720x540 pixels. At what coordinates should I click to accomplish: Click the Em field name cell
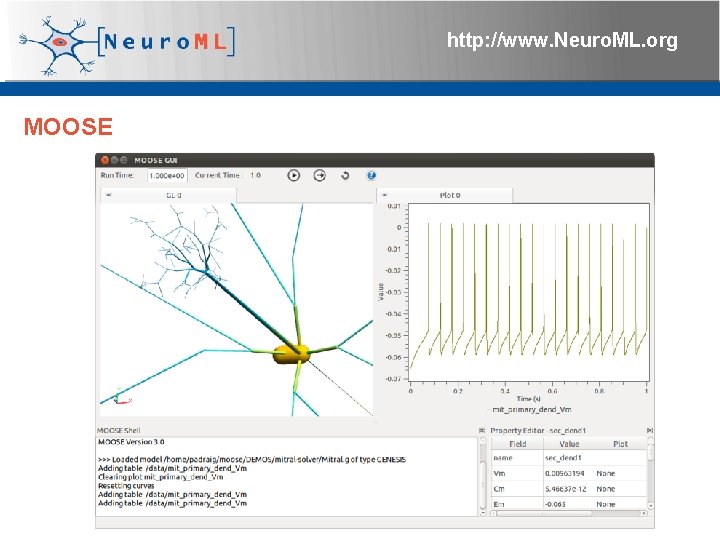click(x=518, y=504)
